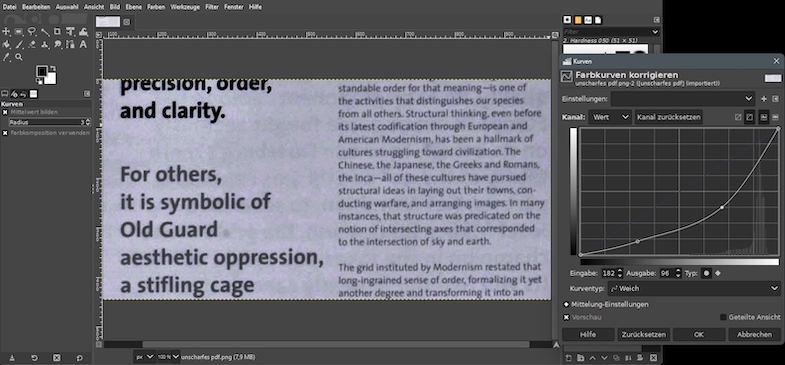Screen dimensions: 785x365
Task: Save current settings as named preset
Action: [x=764, y=99]
